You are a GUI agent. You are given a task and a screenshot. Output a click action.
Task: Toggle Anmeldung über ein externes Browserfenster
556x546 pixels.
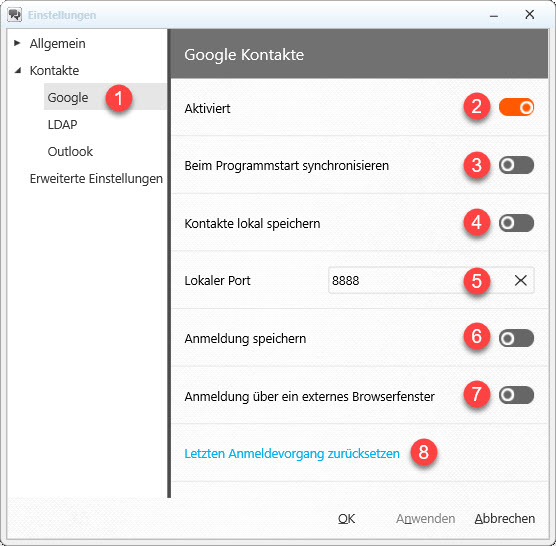point(516,395)
